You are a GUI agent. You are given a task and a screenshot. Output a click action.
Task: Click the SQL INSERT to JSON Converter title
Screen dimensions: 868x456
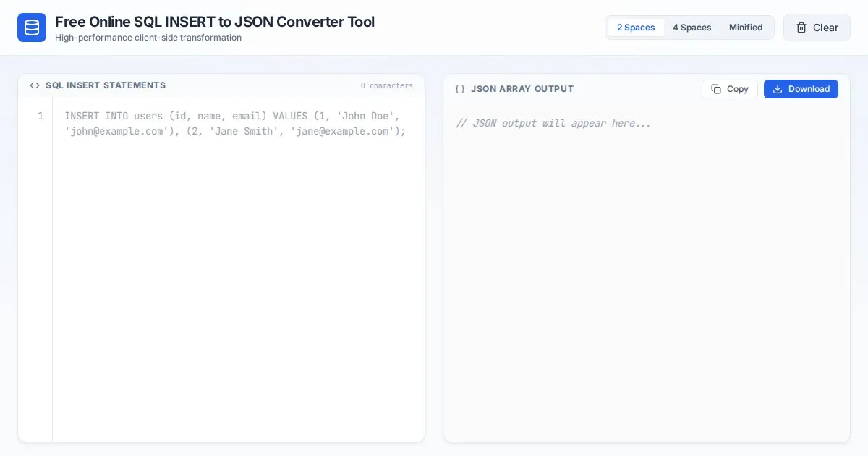click(215, 22)
